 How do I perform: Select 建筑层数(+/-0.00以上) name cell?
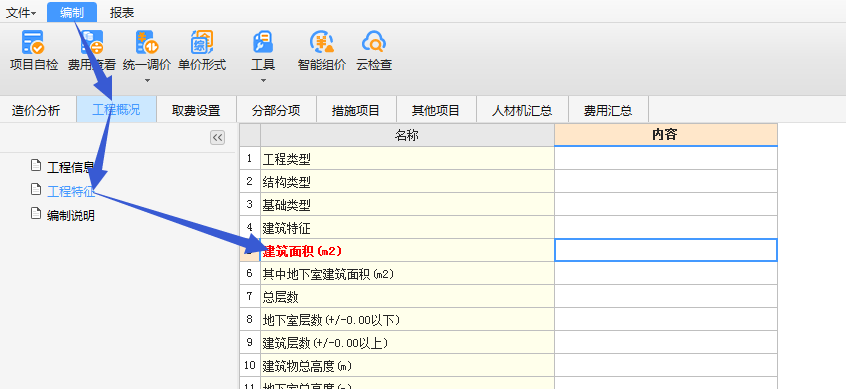point(407,343)
